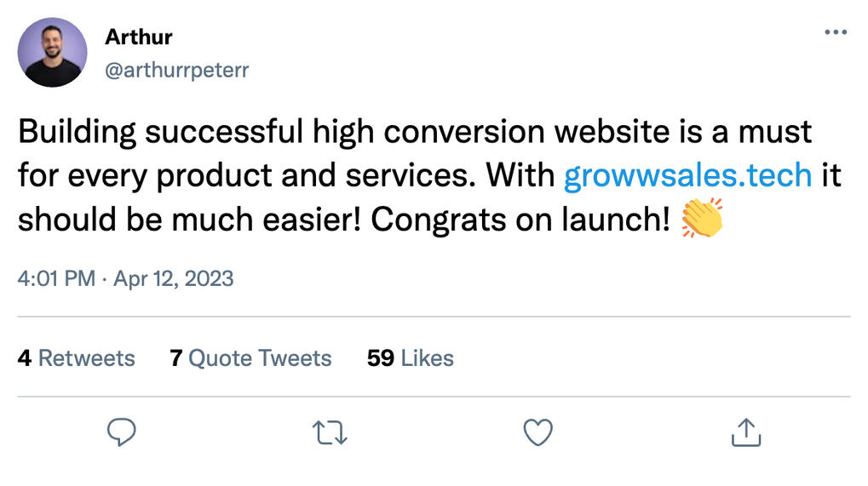Click the 4:01 PM timestamp

click(x=56, y=278)
